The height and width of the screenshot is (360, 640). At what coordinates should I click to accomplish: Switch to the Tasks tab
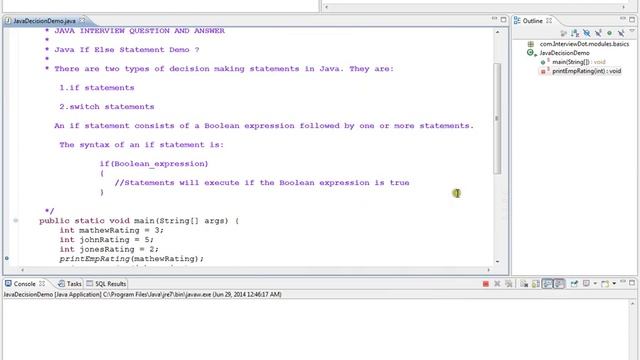tap(70, 284)
